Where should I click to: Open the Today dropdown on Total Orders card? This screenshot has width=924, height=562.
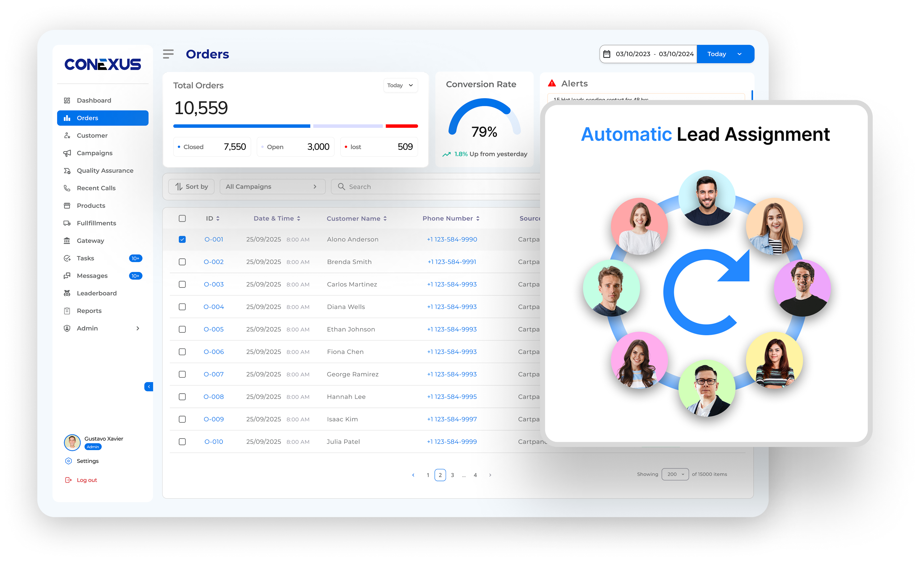400,85
